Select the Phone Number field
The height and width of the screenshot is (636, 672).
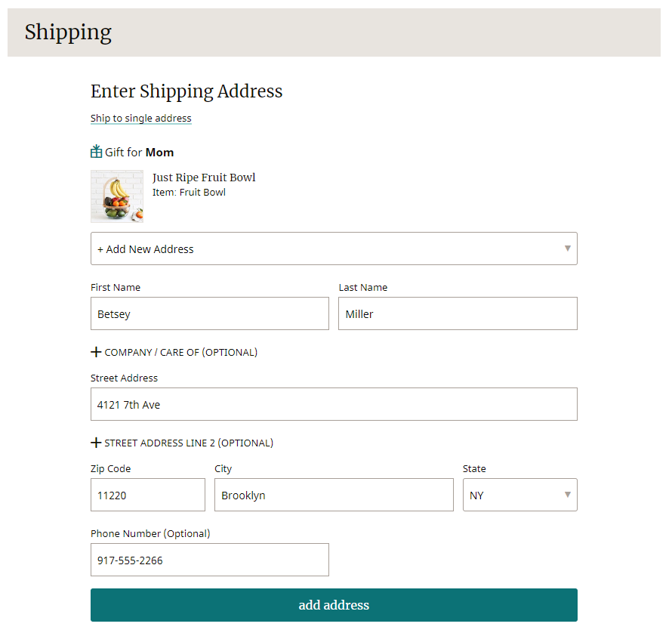click(210, 560)
